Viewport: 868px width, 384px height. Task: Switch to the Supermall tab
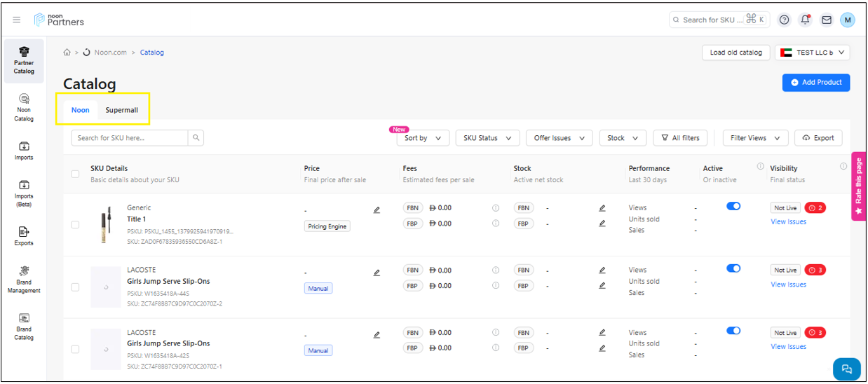point(122,110)
